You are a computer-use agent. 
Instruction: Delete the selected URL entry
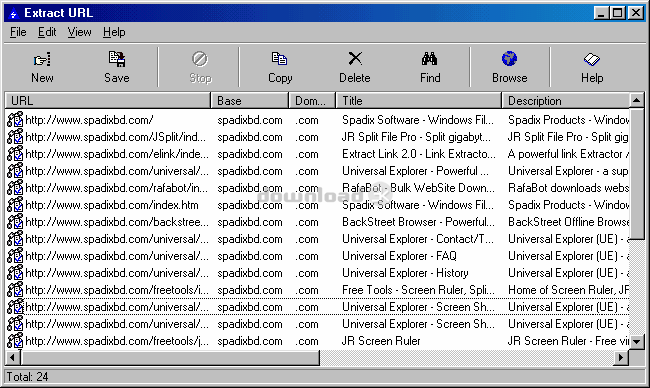[x=355, y=58]
